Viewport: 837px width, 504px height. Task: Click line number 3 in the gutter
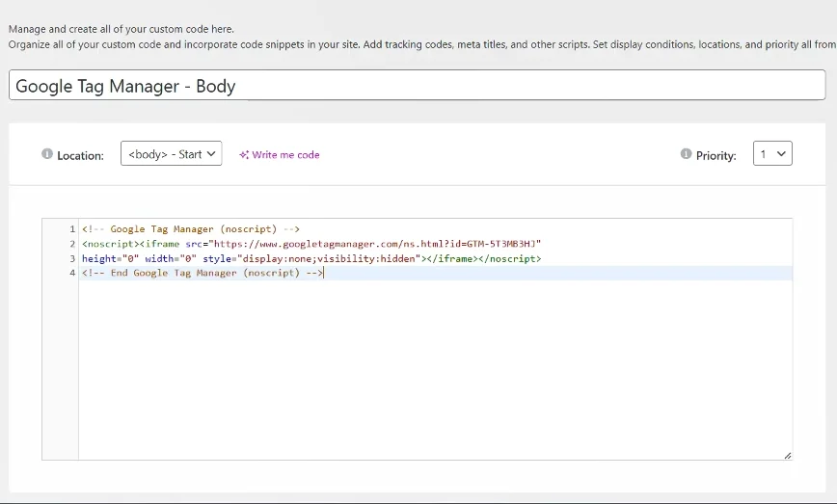point(72,258)
